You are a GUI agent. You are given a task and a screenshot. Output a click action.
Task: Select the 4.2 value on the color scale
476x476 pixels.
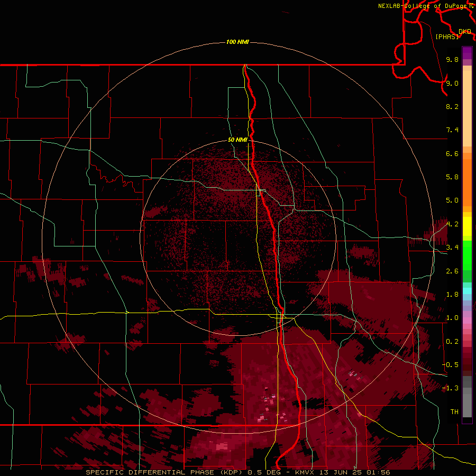452,224
